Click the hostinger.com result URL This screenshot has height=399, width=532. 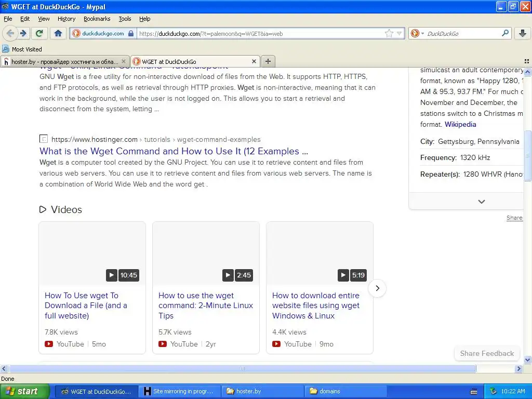tap(156, 139)
